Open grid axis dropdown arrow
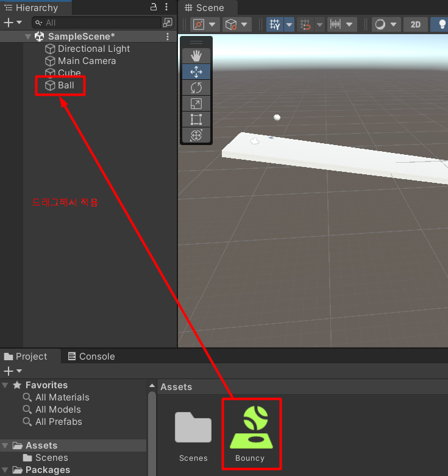The image size is (448, 476). point(290,24)
